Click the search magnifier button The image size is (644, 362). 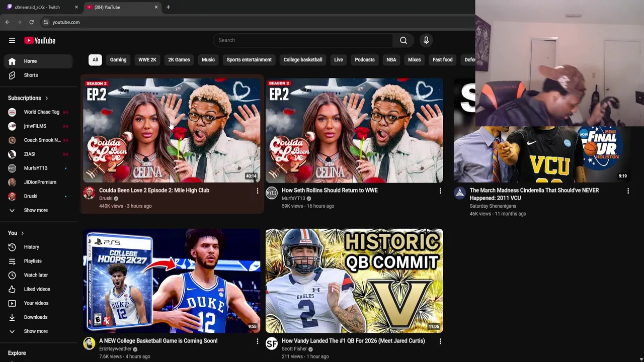tap(404, 40)
